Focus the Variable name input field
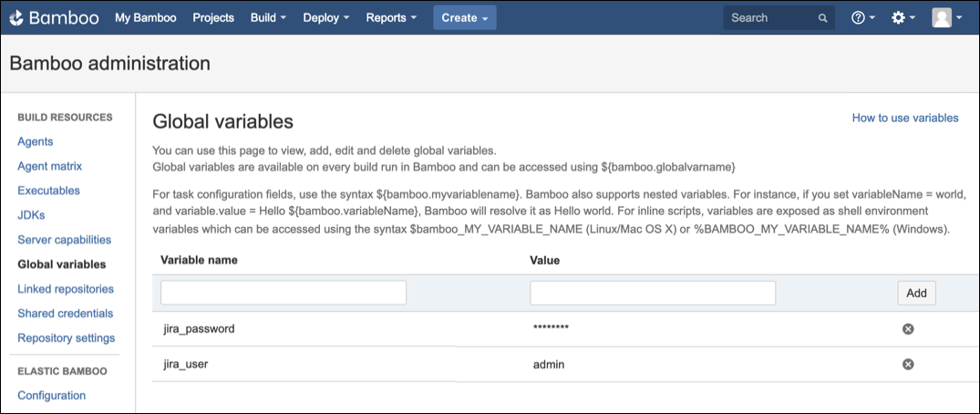The height and width of the screenshot is (414, 980). [284, 293]
